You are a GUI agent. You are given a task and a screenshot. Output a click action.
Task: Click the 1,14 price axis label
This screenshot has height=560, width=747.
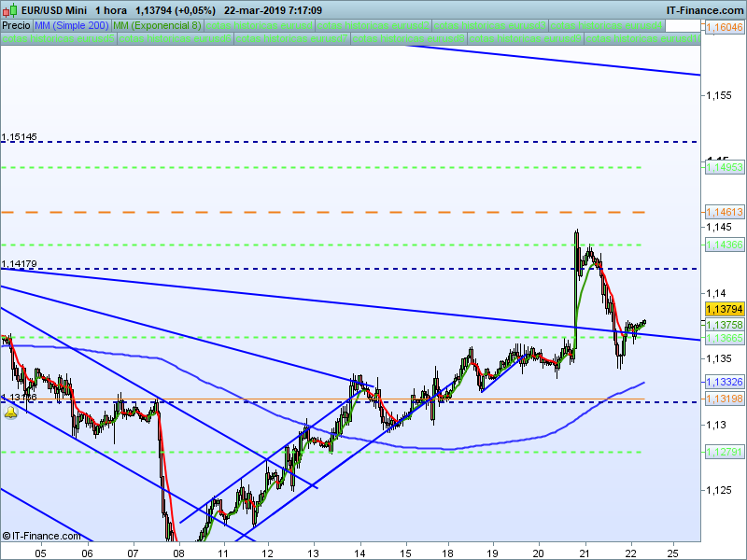click(x=716, y=293)
